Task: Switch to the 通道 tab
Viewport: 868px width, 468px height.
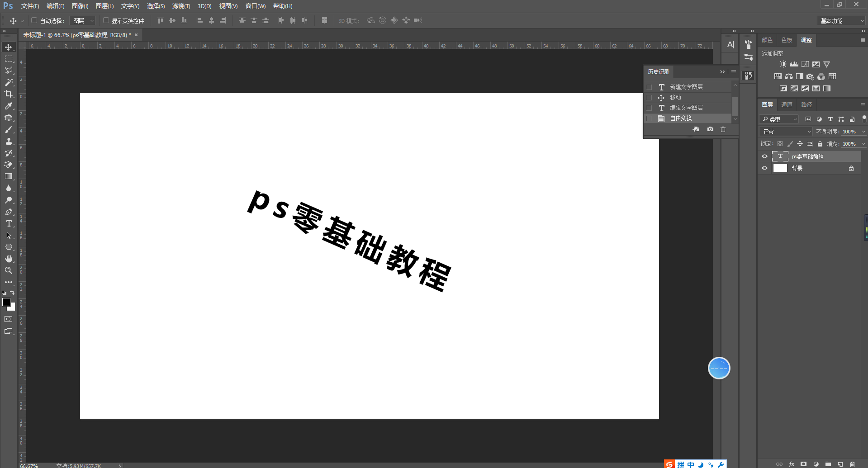Action: 787,104
